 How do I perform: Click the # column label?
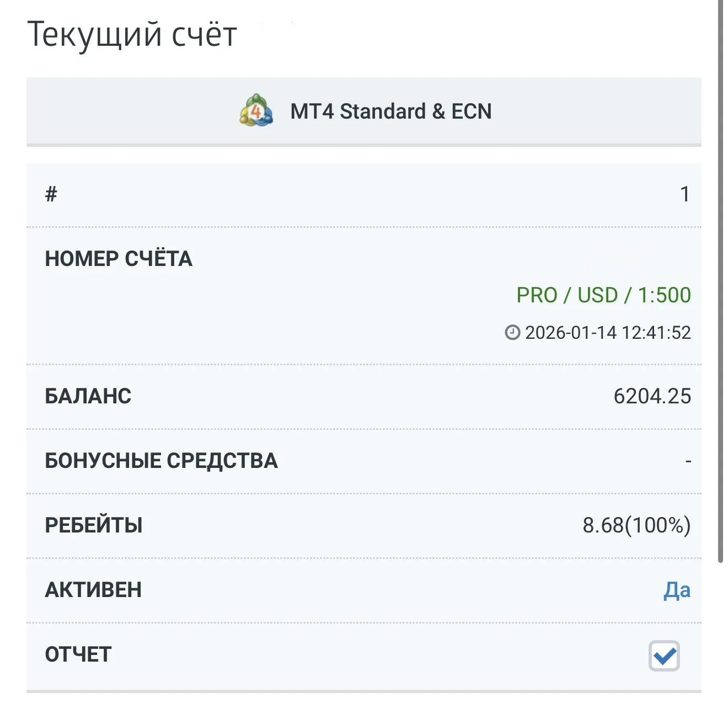(51, 194)
